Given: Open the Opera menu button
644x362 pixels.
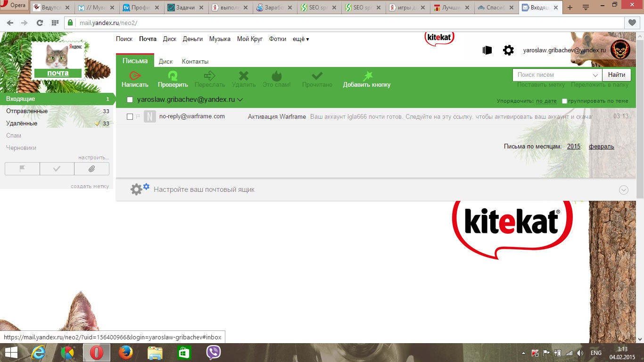Looking at the screenshot, I should coord(14,5).
